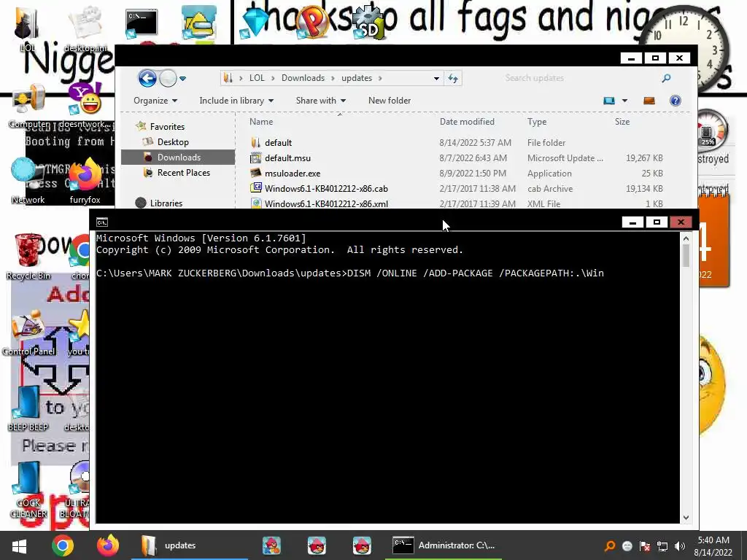The width and height of the screenshot is (747, 560).
Task: Select the red P desktop shortcut
Action: pos(312,23)
